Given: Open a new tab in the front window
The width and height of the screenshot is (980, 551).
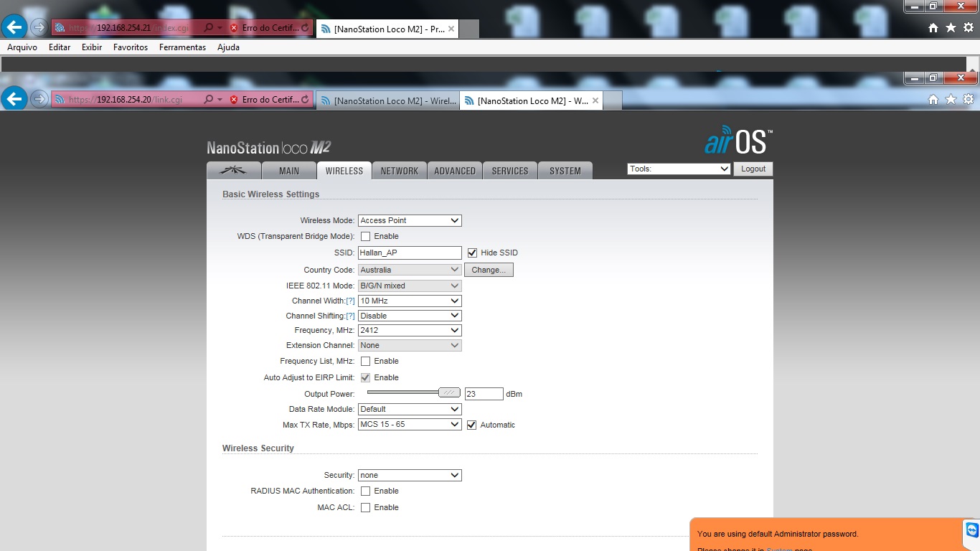Looking at the screenshot, I should pyautogui.click(x=612, y=101).
